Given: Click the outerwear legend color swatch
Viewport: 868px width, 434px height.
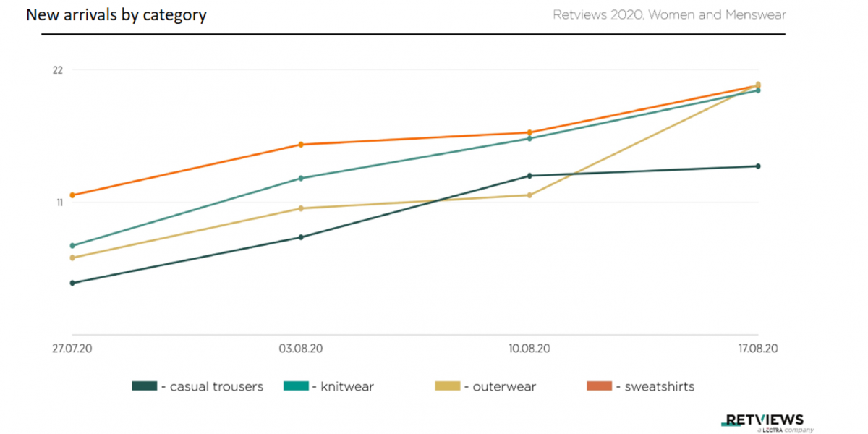Looking at the screenshot, I should pos(447,386).
